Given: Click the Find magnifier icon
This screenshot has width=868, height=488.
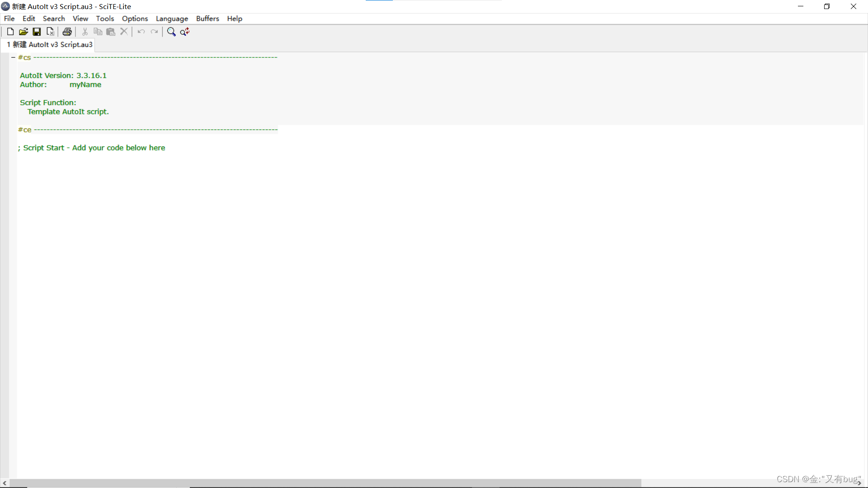Looking at the screenshot, I should pos(171,32).
